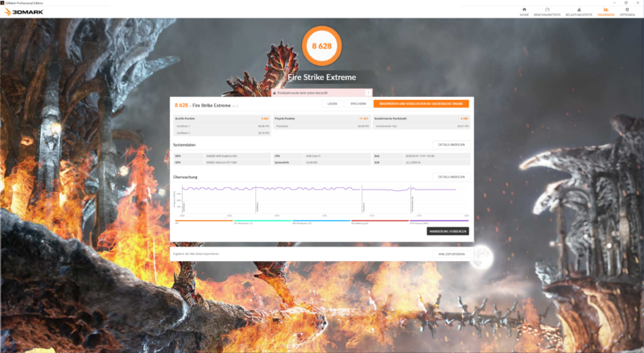The width and height of the screenshot is (644, 353).
Task: Click the NVIDIA GeForce GTX 1080 GPU entry
Action: 222,163
